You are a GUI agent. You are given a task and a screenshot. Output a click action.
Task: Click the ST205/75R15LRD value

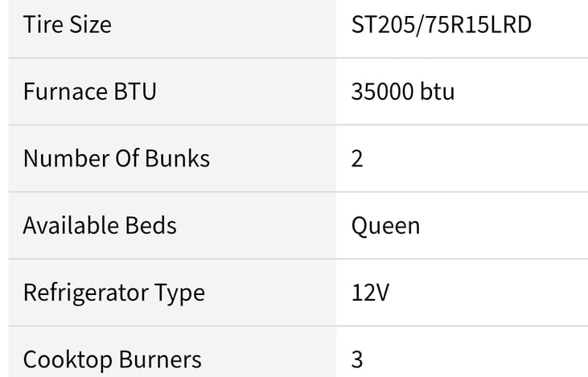point(442,25)
